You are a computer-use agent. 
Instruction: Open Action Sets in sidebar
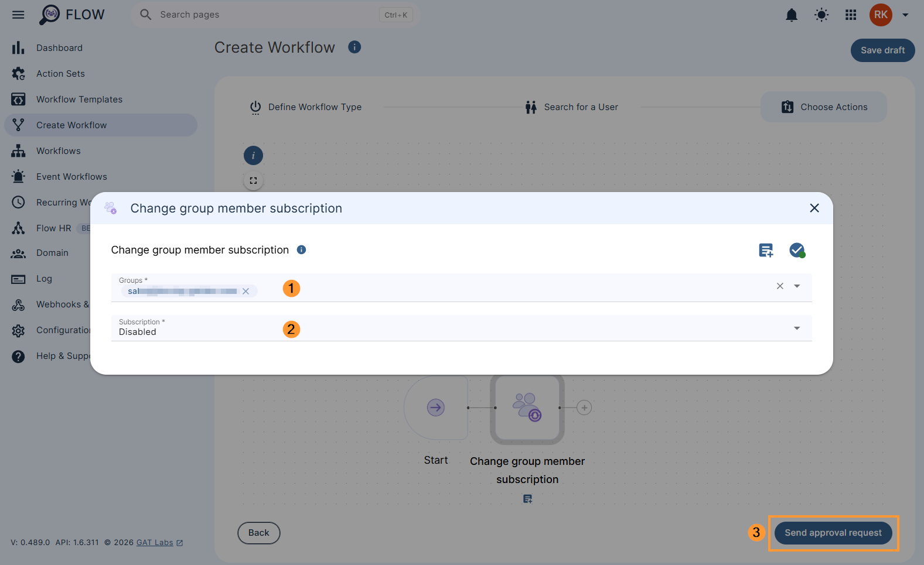[101, 74]
